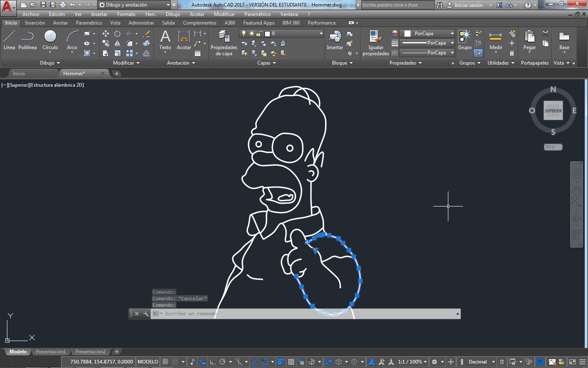Image resolution: width=588 pixels, height=368 pixels.
Task: Click Igualar propiedades icon
Action: pyautogui.click(x=376, y=43)
